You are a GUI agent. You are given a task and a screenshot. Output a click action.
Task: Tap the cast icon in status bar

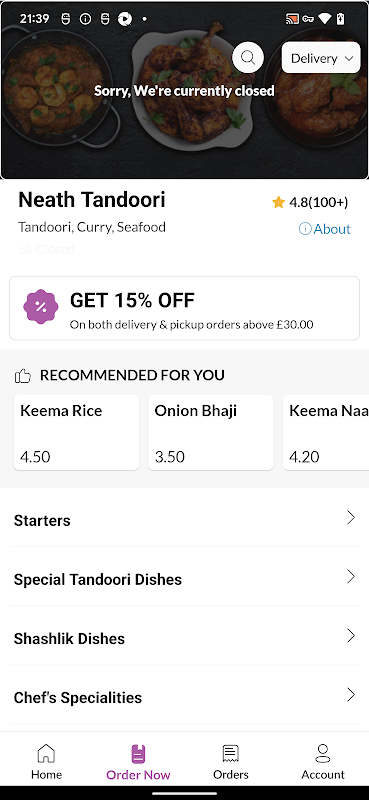click(x=292, y=19)
